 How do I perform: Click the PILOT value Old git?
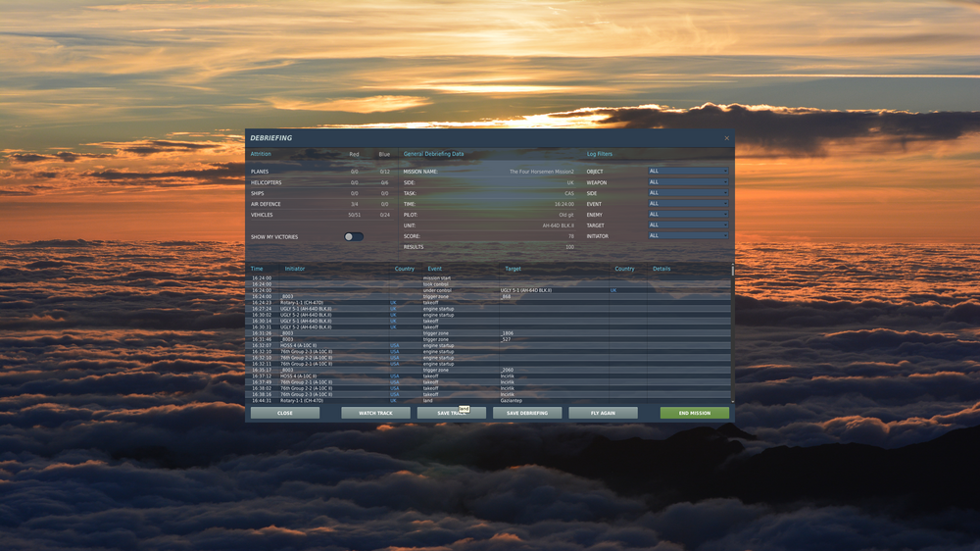pyautogui.click(x=566, y=215)
